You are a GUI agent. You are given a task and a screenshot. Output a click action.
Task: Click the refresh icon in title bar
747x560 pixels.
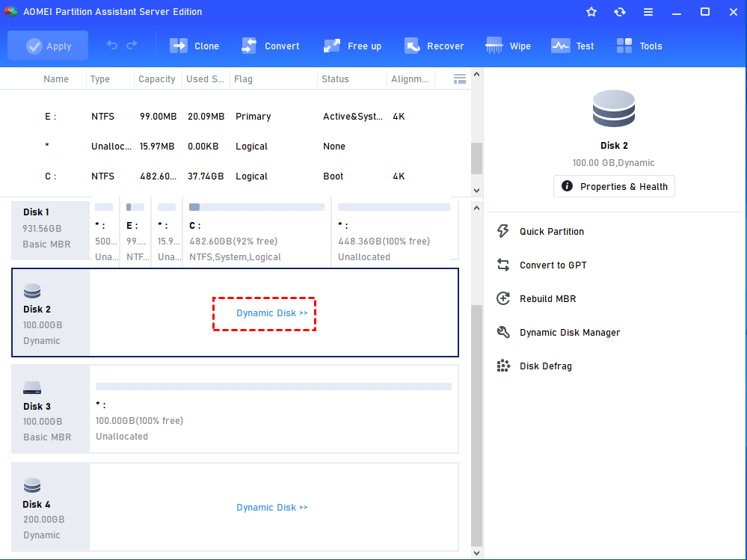(620, 12)
